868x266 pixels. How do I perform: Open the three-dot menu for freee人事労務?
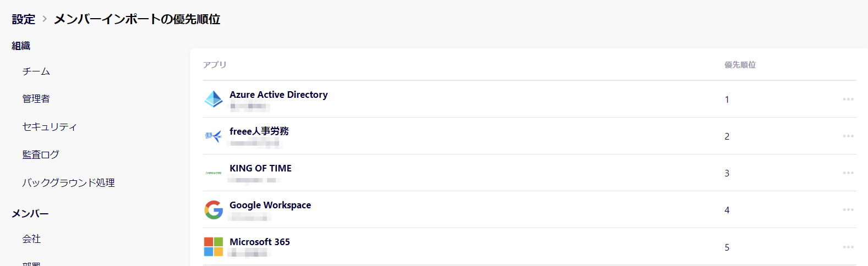coord(848,136)
